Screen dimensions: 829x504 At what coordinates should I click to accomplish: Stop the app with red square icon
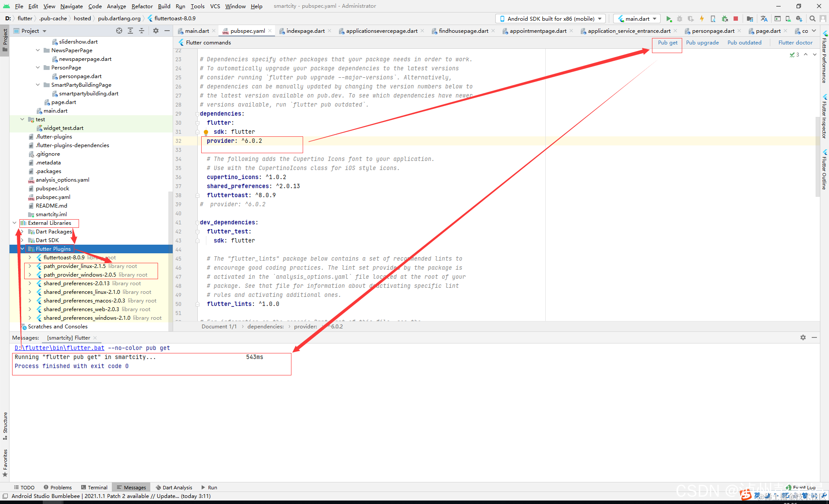(x=736, y=19)
